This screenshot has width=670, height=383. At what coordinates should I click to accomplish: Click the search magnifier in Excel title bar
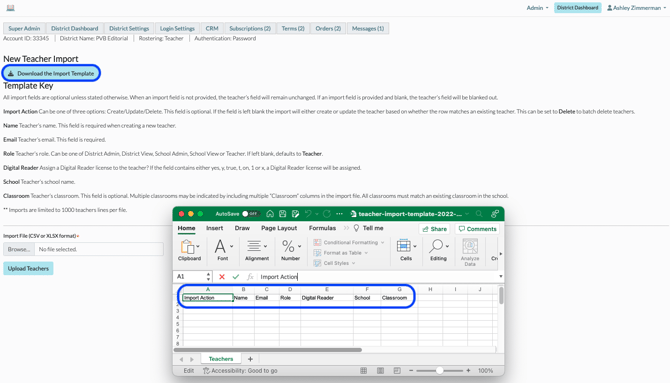[x=479, y=214]
